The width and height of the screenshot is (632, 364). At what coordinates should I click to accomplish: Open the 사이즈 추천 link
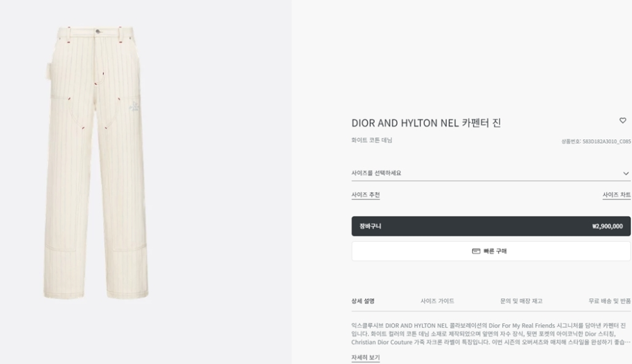[x=365, y=195]
